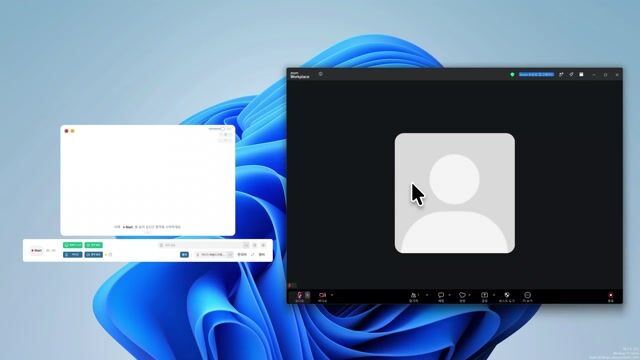
Task: Click the participant avatar placeholder in Zoom
Action: pyautogui.click(x=455, y=193)
